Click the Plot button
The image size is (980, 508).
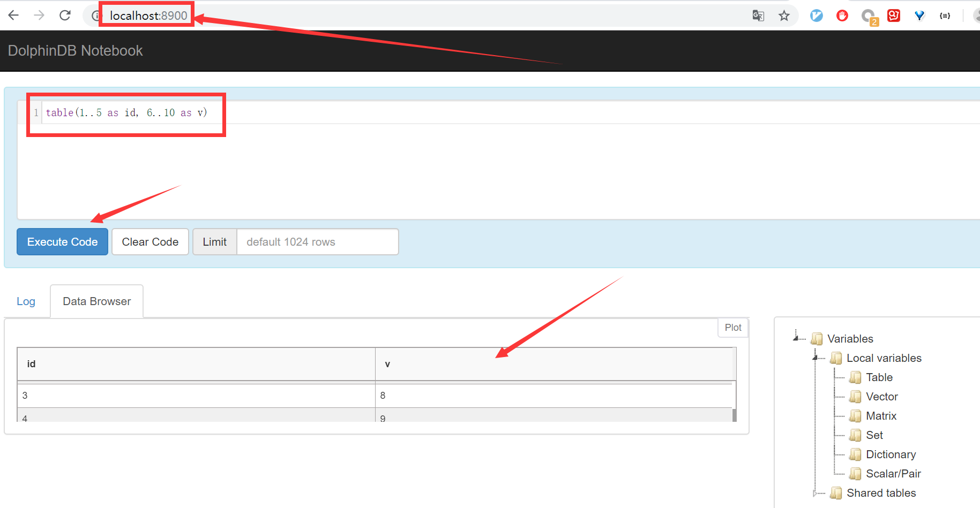[x=733, y=328]
